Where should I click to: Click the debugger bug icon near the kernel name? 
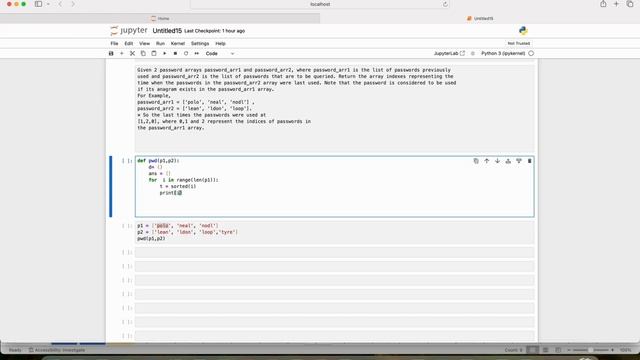click(x=473, y=53)
